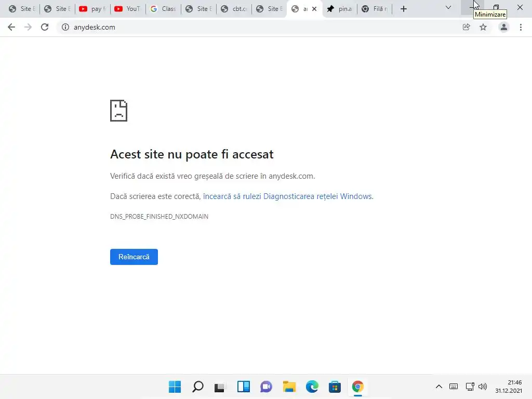
Task: Open the Diagnosticarea rețelei Windows link
Action: (x=287, y=196)
